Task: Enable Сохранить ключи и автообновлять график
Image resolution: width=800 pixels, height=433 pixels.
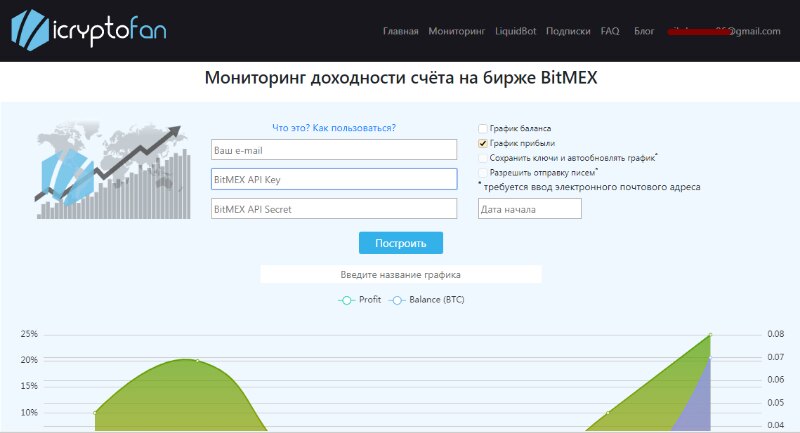Action: pos(483,158)
